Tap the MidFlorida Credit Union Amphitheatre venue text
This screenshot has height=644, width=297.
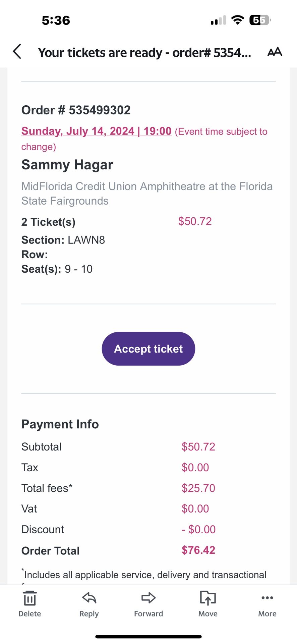(x=147, y=194)
